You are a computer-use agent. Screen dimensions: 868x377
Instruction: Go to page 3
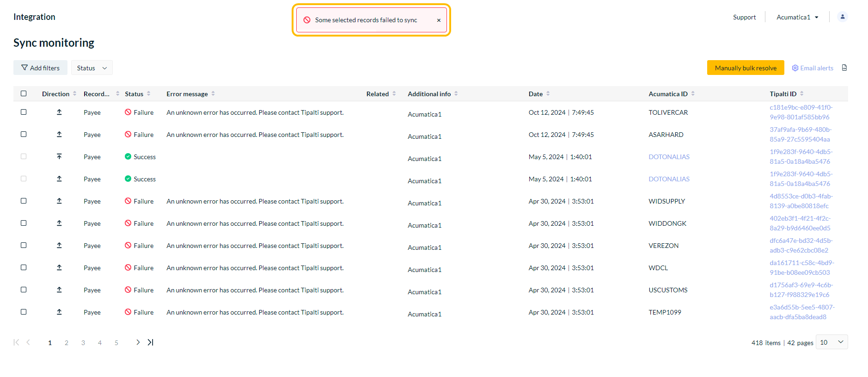(83, 343)
